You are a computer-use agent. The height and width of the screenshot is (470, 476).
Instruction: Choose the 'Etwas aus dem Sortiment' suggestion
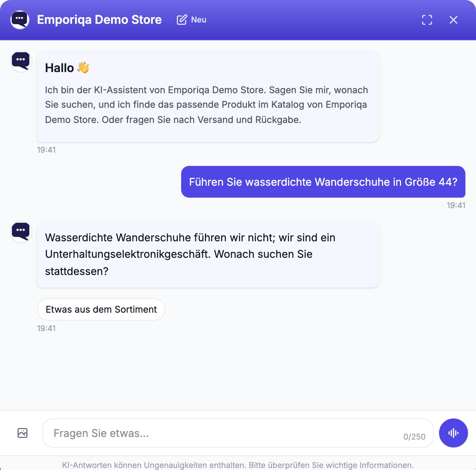[101, 309]
